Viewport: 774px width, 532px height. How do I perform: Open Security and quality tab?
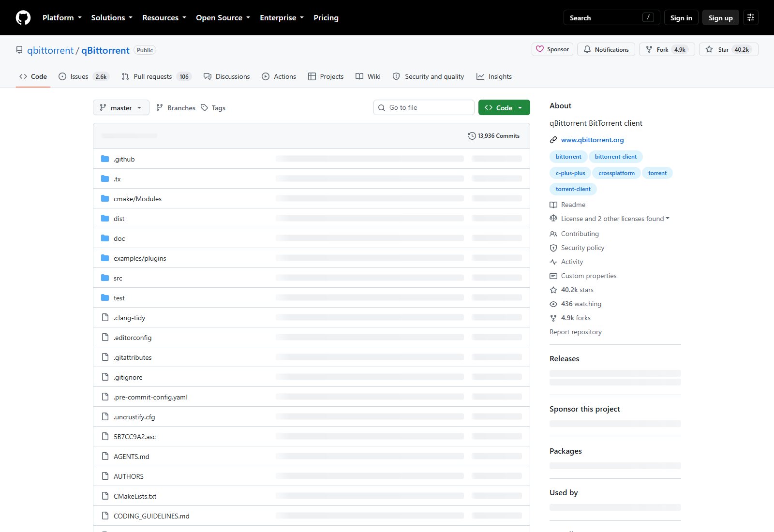[x=429, y=76]
